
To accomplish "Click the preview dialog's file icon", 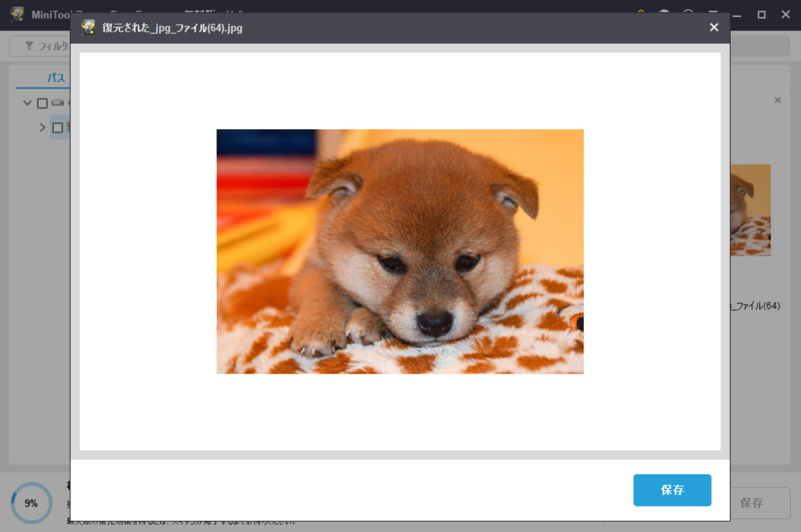I will pos(88,28).
